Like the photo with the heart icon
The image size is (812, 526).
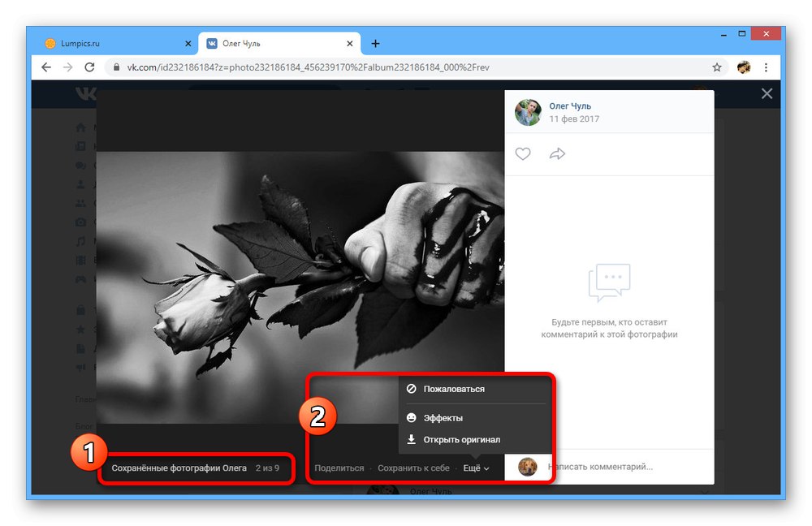pyautogui.click(x=522, y=153)
